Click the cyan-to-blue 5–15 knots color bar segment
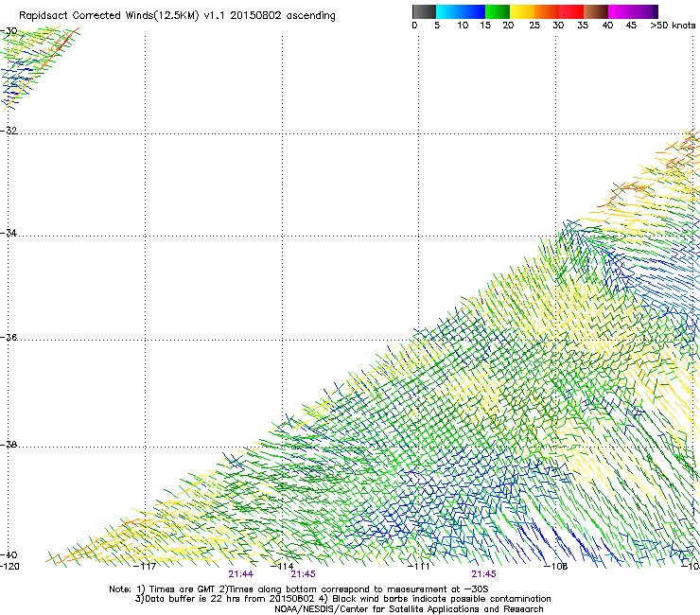The image size is (700, 615). 461,11
